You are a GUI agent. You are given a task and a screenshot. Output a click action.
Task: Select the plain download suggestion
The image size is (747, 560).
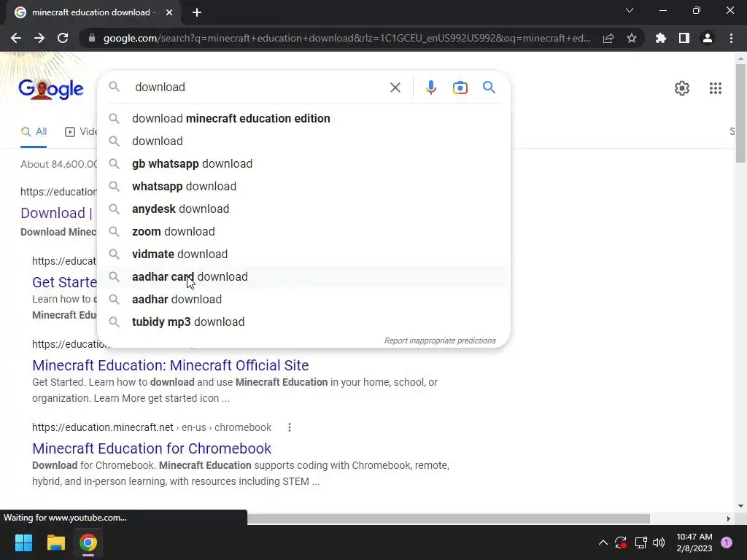[x=303, y=141]
